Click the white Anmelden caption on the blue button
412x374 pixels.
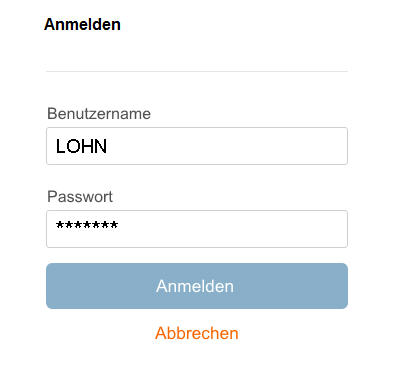click(x=195, y=286)
